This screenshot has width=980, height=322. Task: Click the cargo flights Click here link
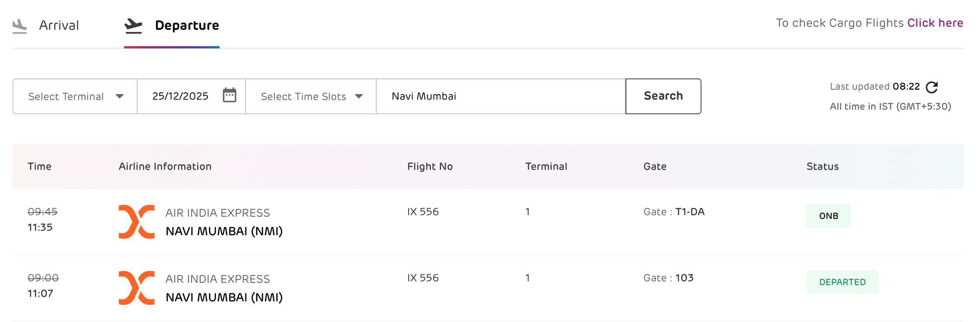click(935, 23)
